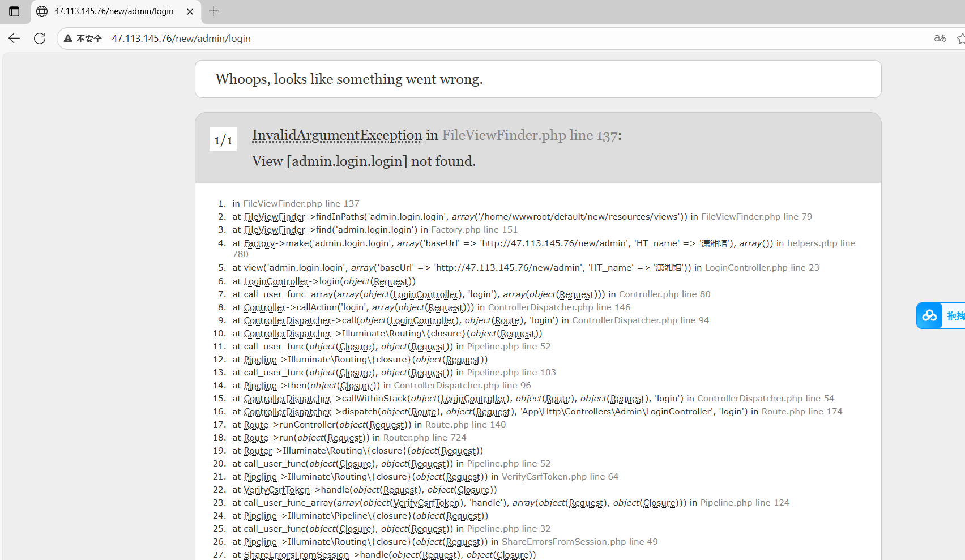
Task: Click 'ControllerDispatcher.php line 54' text
Action: [765, 399]
